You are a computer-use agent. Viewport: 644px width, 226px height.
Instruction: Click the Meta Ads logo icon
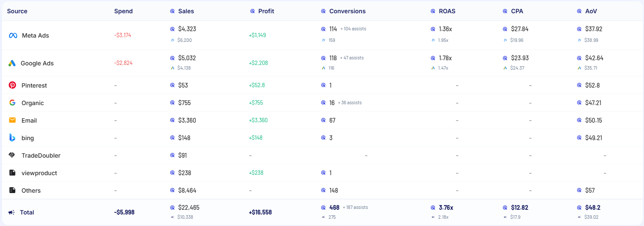13,35
